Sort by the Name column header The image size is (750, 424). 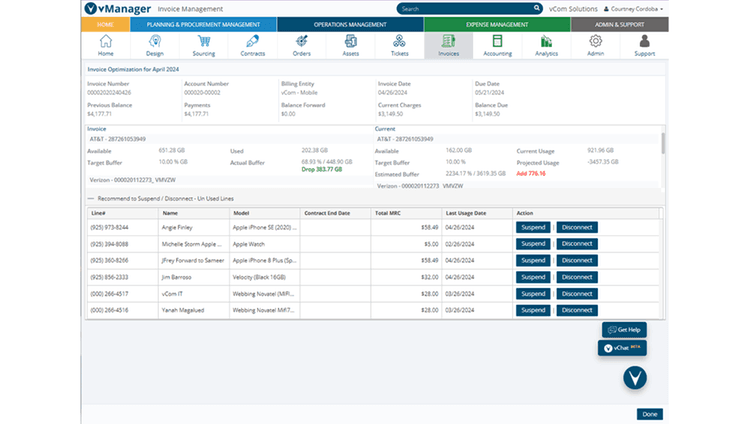[x=193, y=213]
